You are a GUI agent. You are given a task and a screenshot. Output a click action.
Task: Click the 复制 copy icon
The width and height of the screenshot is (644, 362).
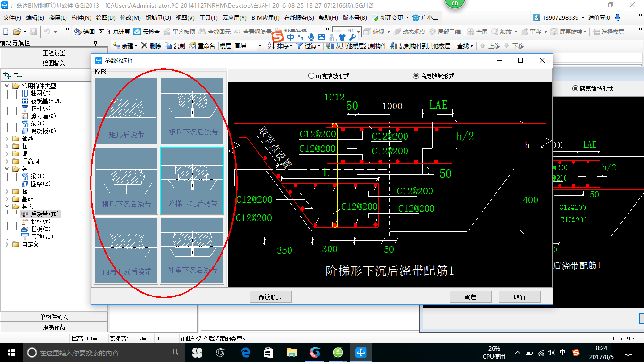(169, 46)
